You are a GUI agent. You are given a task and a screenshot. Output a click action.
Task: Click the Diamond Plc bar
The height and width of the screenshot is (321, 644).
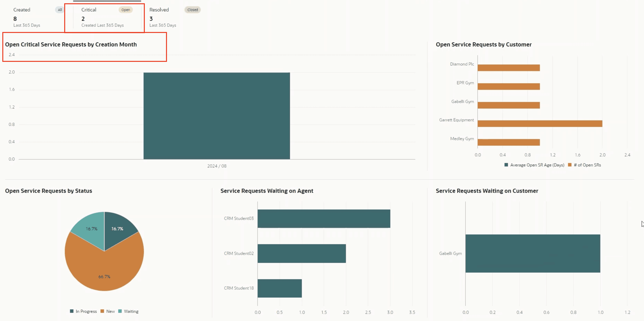pos(508,68)
